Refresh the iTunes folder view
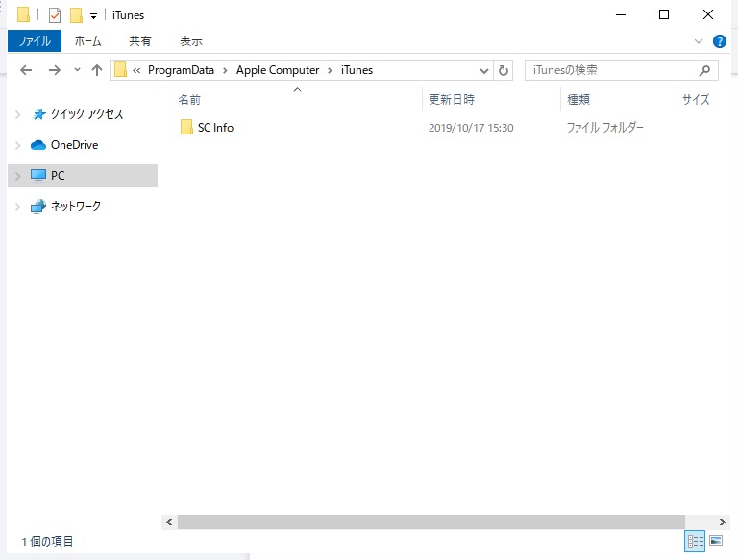 (x=504, y=70)
